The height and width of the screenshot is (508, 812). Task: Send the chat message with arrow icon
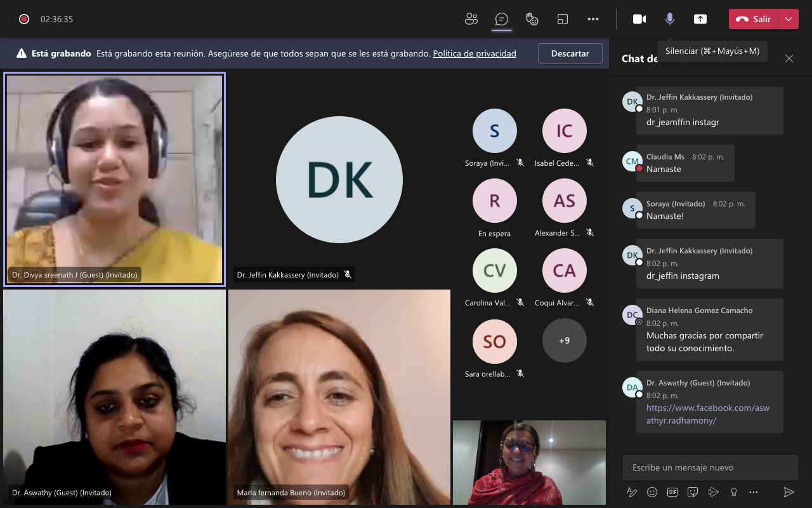[x=789, y=492]
